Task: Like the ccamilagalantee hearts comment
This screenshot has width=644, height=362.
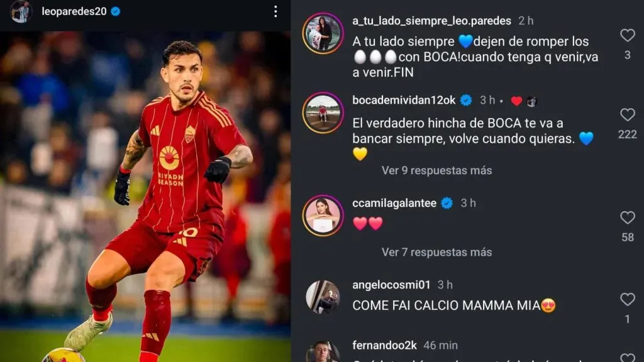Action: [628, 217]
